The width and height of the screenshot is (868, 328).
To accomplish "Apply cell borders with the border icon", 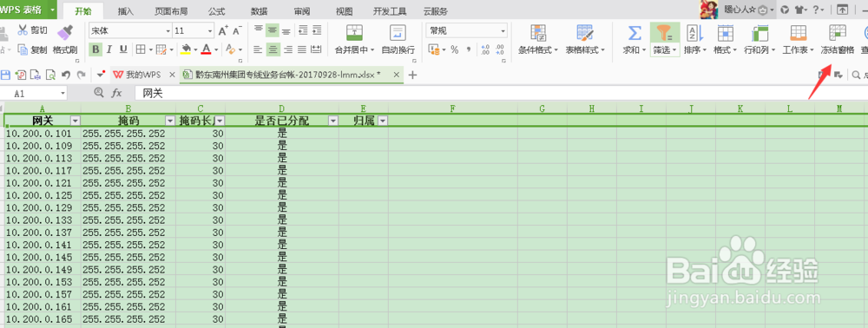I will click(x=141, y=49).
